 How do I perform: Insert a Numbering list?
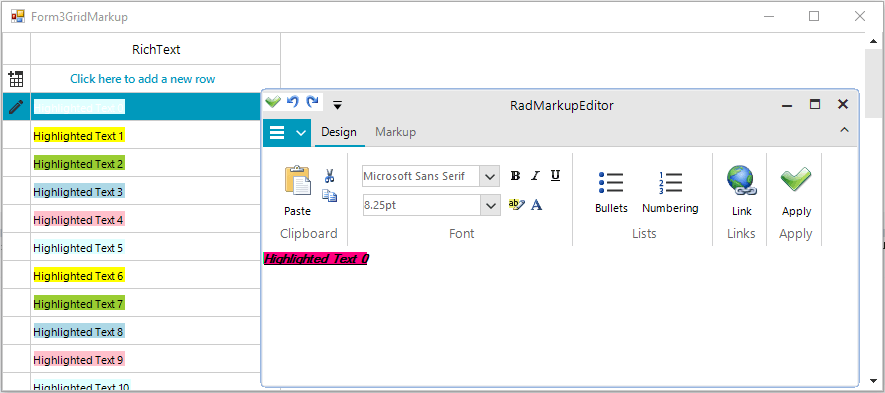pyautogui.click(x=670, y=193)
